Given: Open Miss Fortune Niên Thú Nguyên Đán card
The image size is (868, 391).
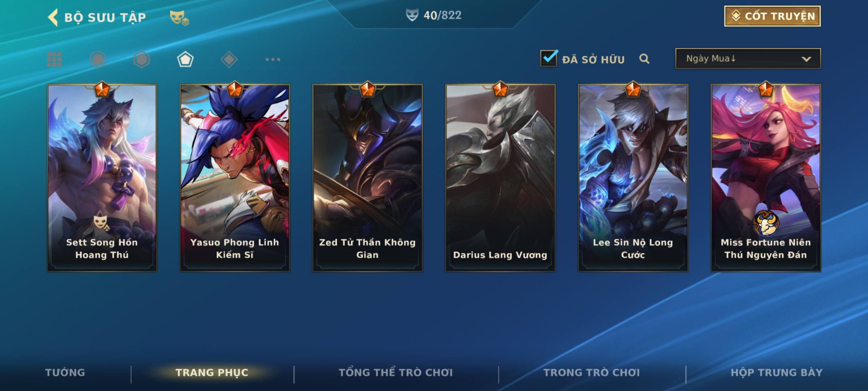Looking at the screenshot, I should (766, 178).
